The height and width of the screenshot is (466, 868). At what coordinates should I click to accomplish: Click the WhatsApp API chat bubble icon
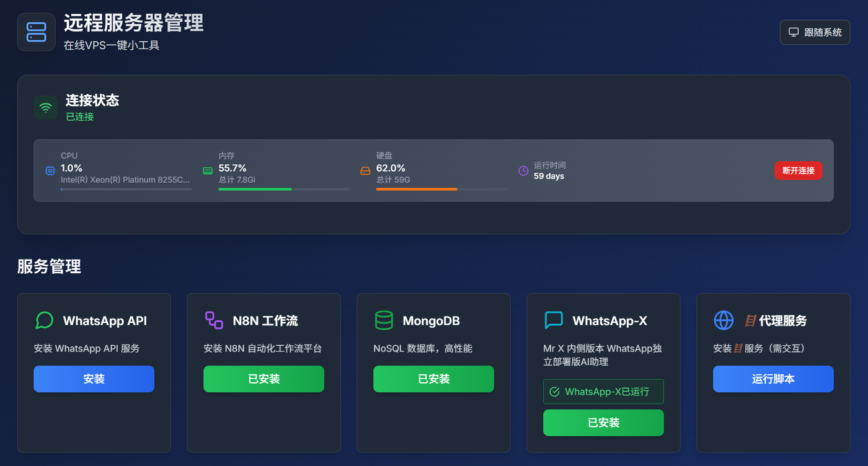(44, 320)
